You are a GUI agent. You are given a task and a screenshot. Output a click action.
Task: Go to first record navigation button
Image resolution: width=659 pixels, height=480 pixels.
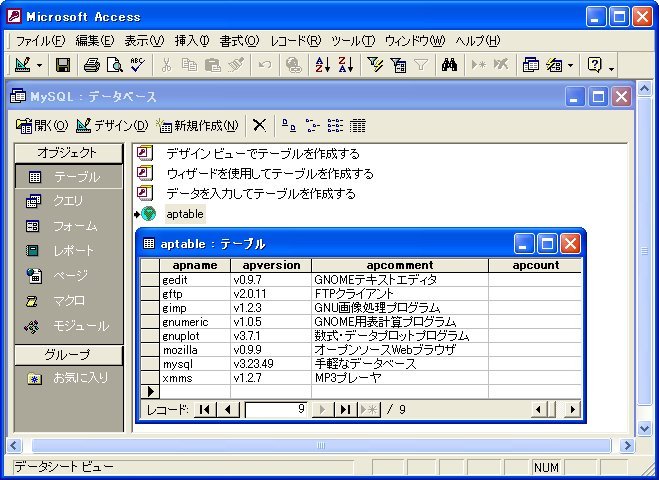[x=205, y=409]
